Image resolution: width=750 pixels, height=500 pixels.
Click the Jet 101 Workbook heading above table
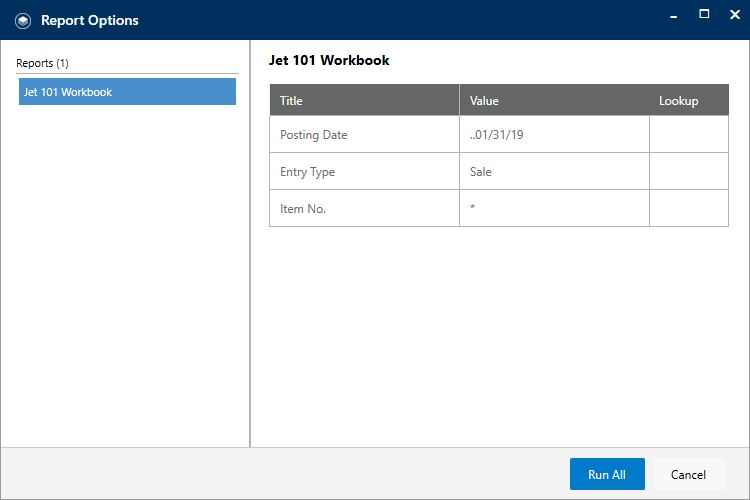329,60
